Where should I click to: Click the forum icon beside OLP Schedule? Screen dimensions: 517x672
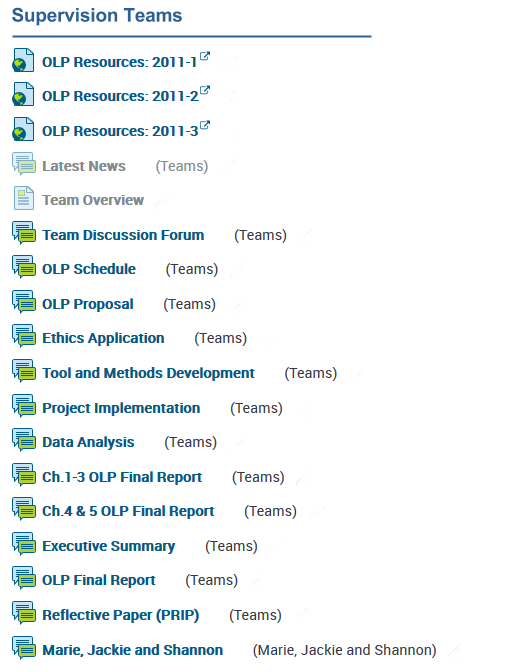24,267
